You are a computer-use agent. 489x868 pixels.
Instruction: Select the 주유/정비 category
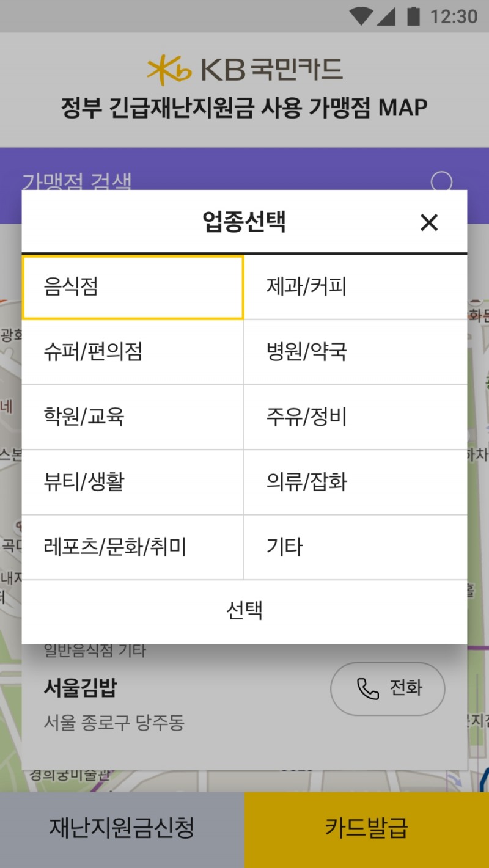click(x=355, y=417)
